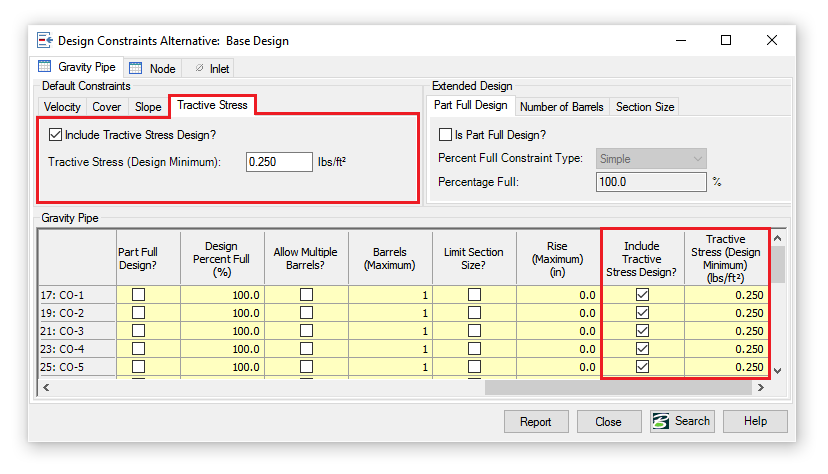This screenshot has height=474, width=828.
Task: Switch to the Gravity Pipe tab
Action: [78, 68]
